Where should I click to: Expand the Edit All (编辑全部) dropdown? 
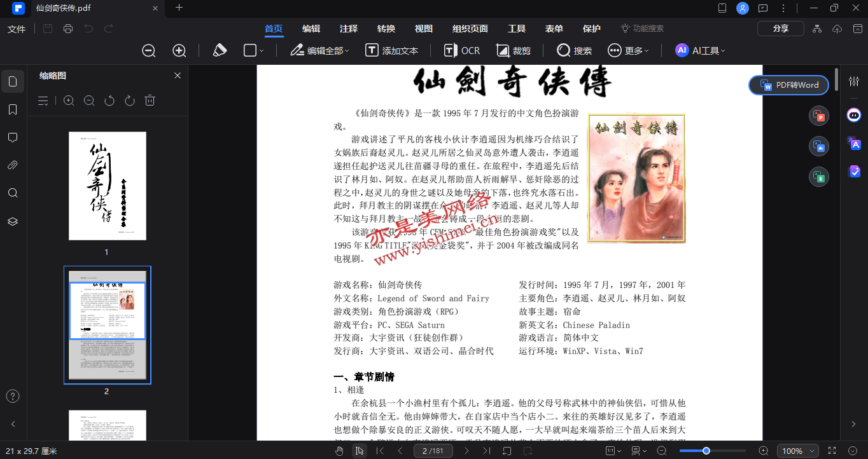pos(320,50)
